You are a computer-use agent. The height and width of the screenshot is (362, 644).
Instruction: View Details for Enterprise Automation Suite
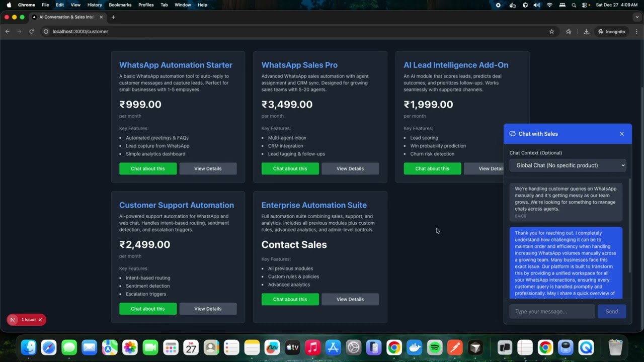350,299
